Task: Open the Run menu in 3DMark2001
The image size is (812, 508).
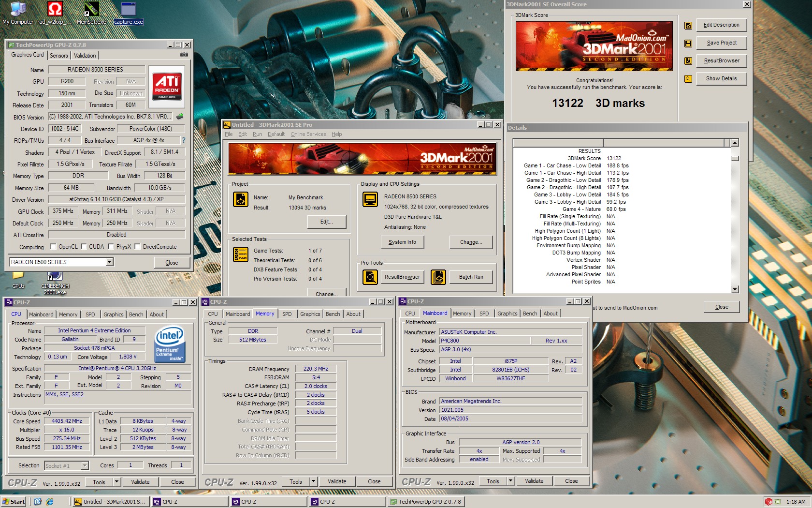Action: [258, 134]
